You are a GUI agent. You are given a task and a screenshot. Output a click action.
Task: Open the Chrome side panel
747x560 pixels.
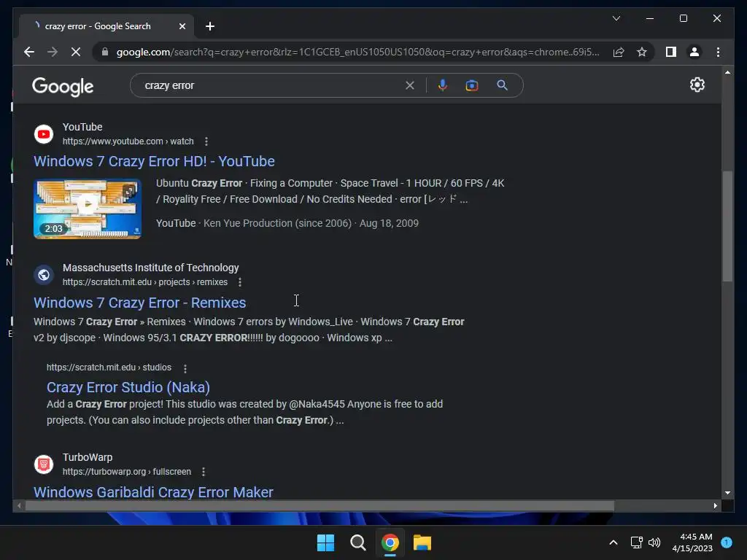pos(671,52)
